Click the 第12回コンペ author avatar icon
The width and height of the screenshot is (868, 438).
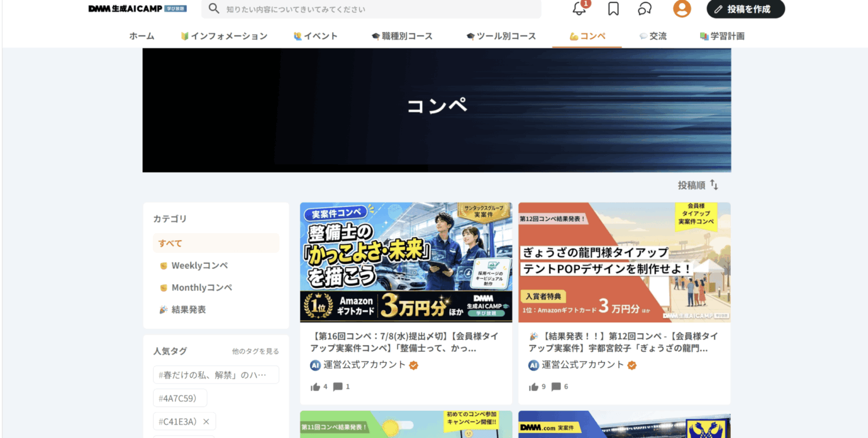pos(534,365)
